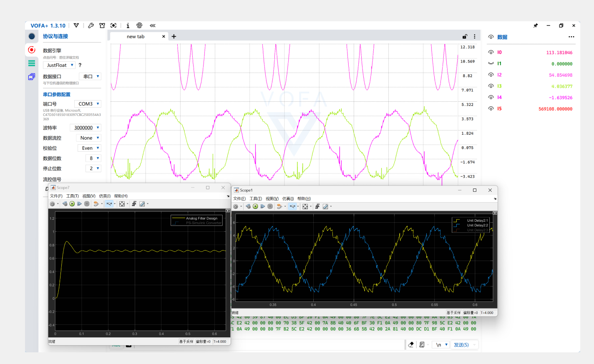Open the parity Even dropdown
Viewport: 594px width, 364px height.
click(x=89, y=148)
